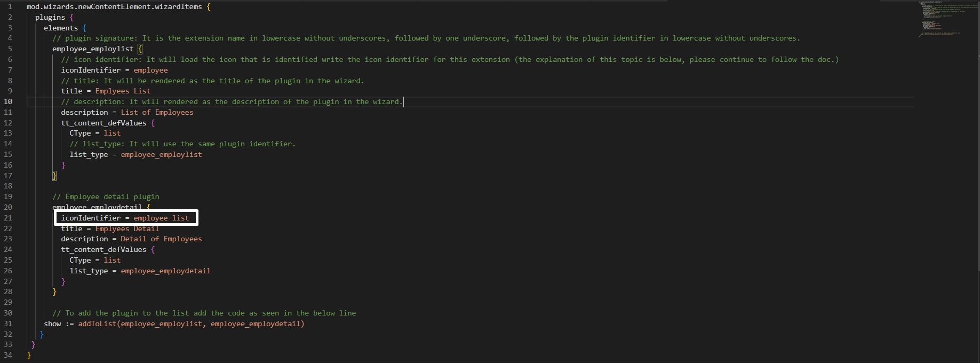Click line number 34 in the gutter
The image size is (980, 363).
(x=8, y=355)
